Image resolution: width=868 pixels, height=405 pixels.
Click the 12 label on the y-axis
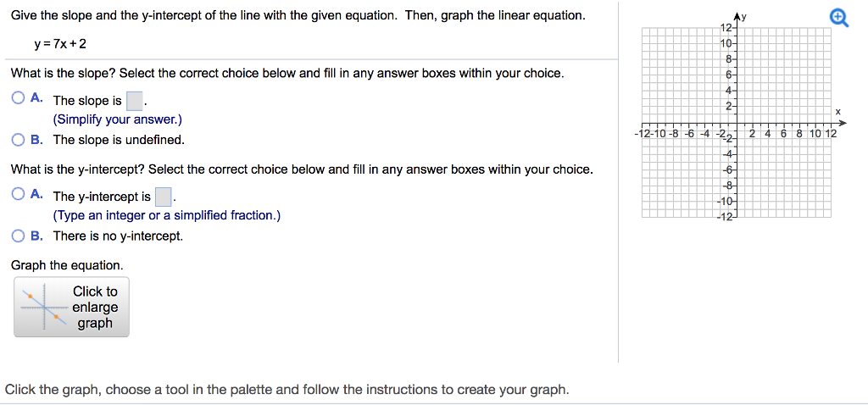click(726, 28)
